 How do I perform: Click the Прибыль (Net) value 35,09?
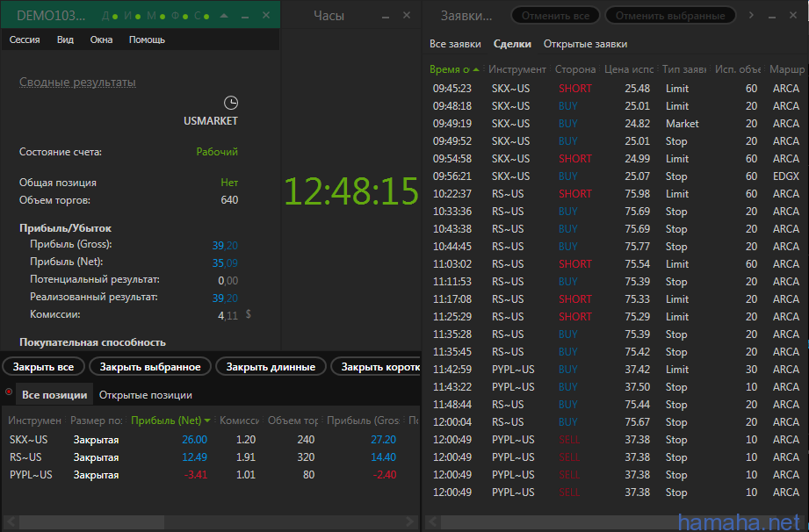pyautogui.click(x=225, y=262)
